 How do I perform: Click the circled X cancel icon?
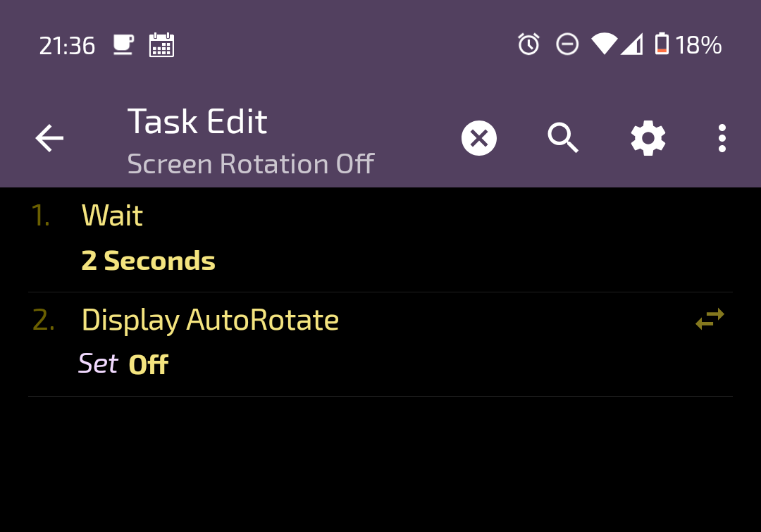pyautogui.click(x=479, y=138)
